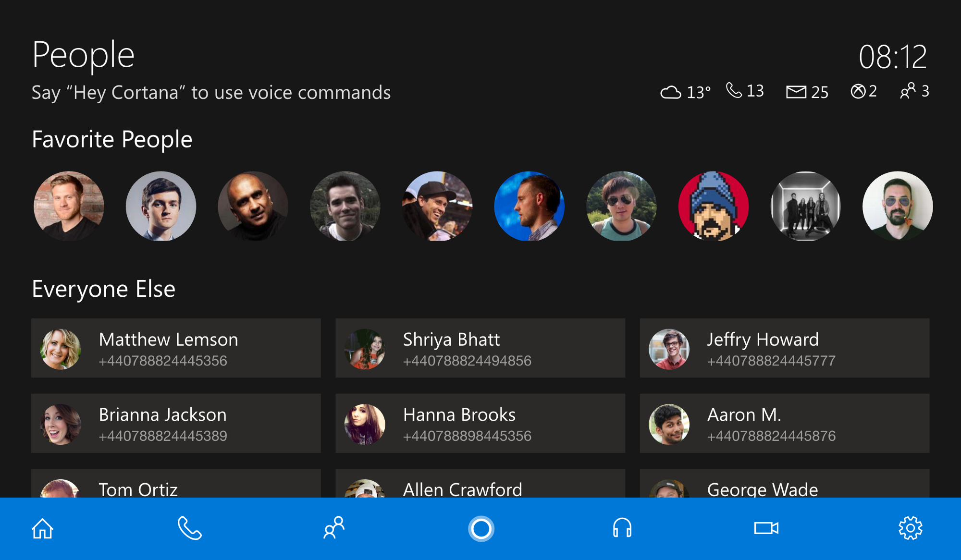Open mail status showing 25
The width and height of the screenshot is (961, 560).
pyautogui.click(x=807, y=92)
